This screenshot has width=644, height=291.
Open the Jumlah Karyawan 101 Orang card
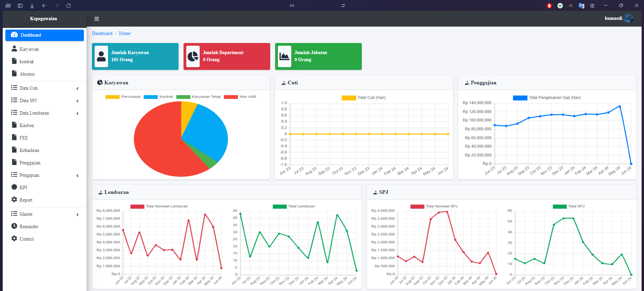pos(135,56)
